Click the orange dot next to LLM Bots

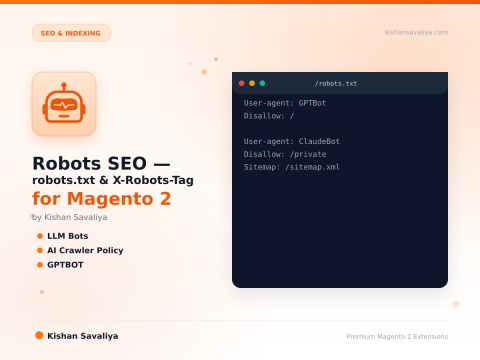[40, 236]
